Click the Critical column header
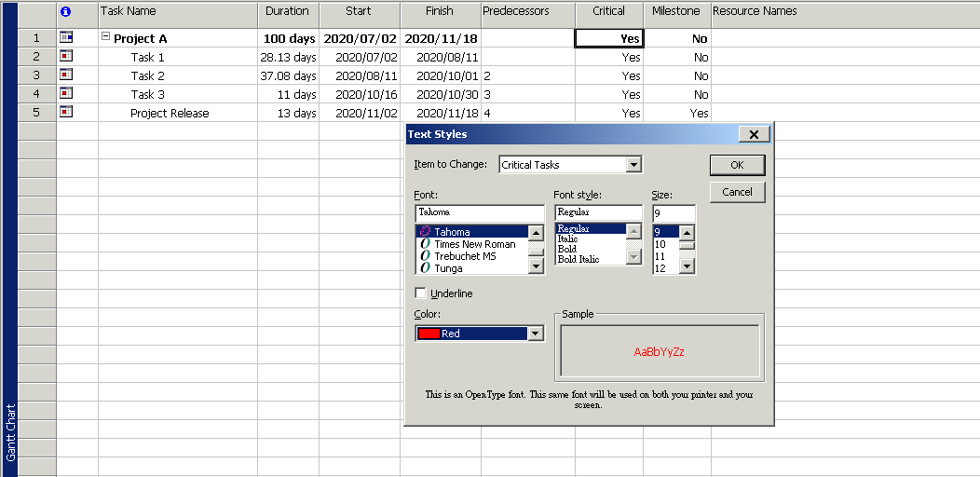 pos(608,12)
